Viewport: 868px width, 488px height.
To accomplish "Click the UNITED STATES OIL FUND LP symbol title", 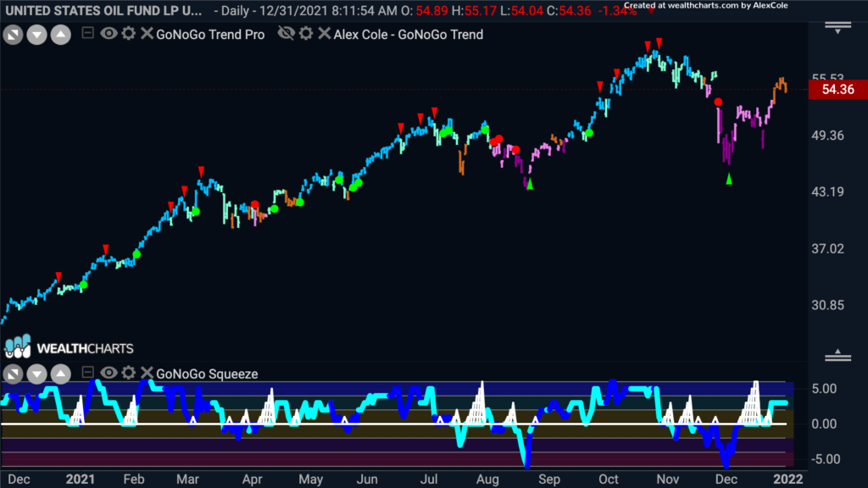I will coord(104,10).
